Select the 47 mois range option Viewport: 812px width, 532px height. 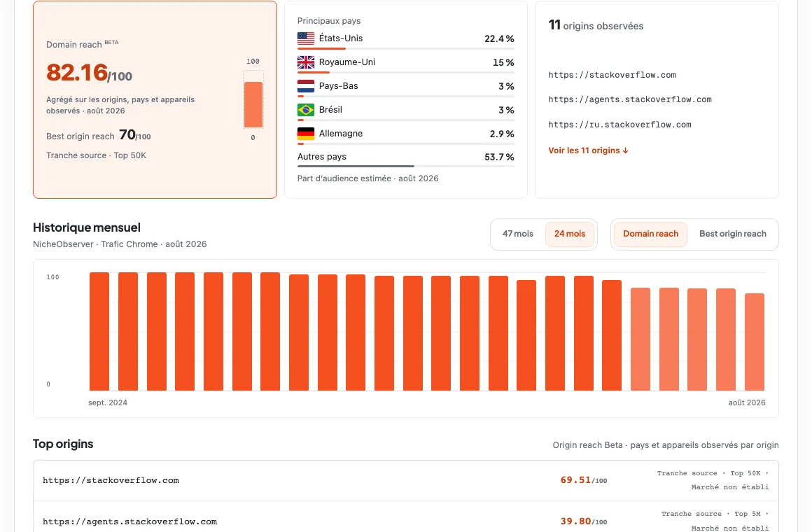tap(517, 234)
